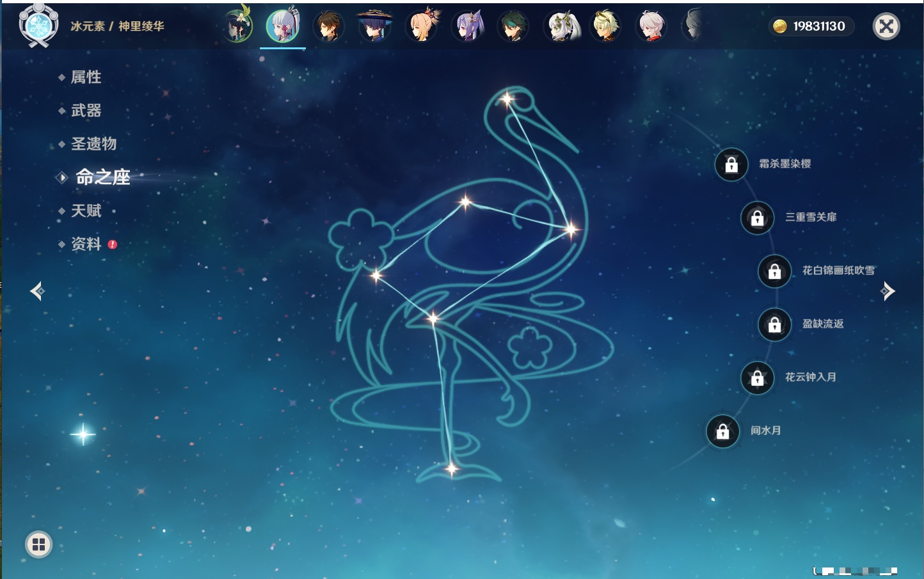924x579 pixels.
Task: Switch to the Wanderer avatar wearing a wide hat
Action: [374, 26]
